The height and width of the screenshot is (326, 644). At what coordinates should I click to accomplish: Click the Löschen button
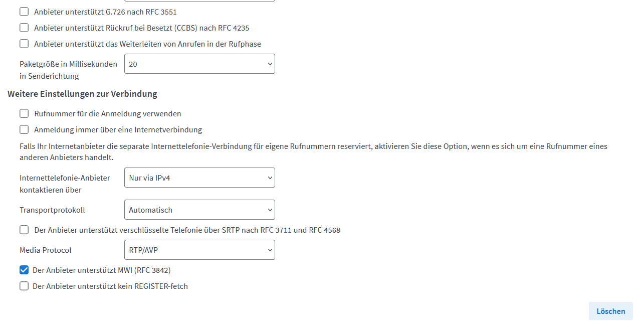610,311
